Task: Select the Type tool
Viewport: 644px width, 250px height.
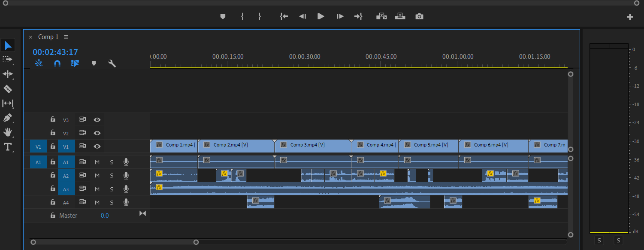Action: tap(8, 147)
